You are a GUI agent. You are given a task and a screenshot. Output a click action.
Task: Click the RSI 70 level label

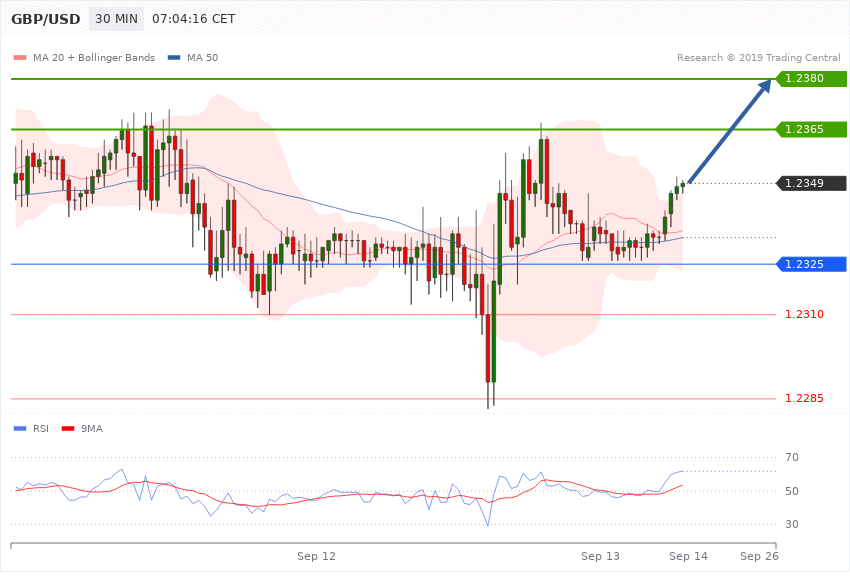click(x=792, y=457)
